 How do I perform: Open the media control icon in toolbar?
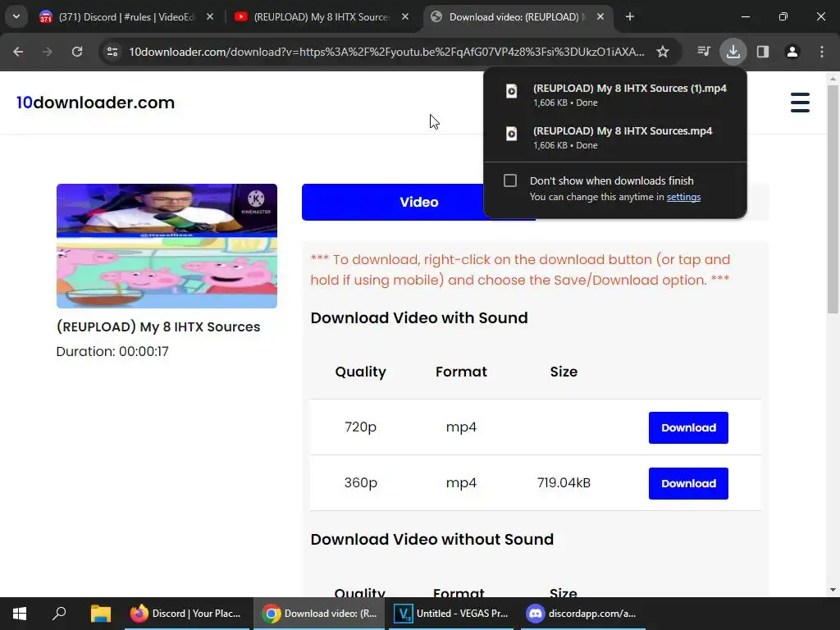[x=704, y=52]
